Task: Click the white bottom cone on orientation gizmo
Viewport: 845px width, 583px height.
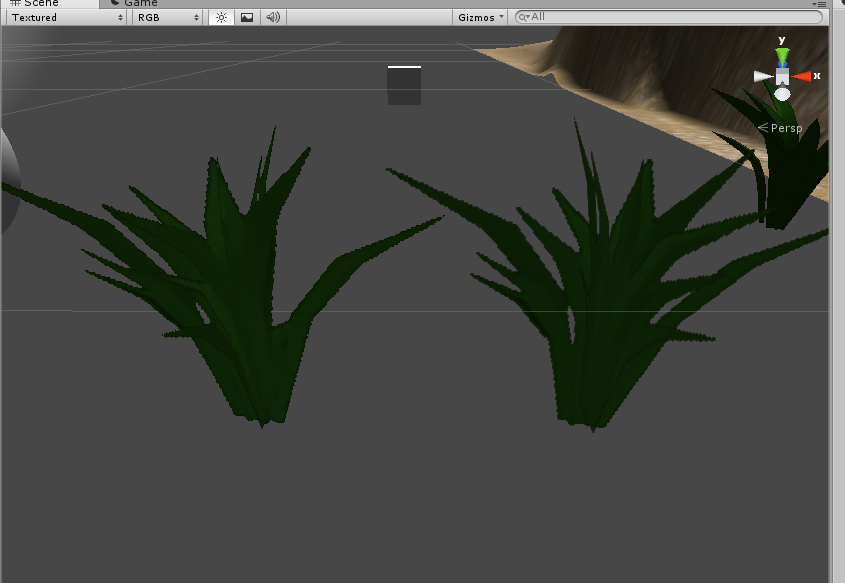Action: coord(782,94)
